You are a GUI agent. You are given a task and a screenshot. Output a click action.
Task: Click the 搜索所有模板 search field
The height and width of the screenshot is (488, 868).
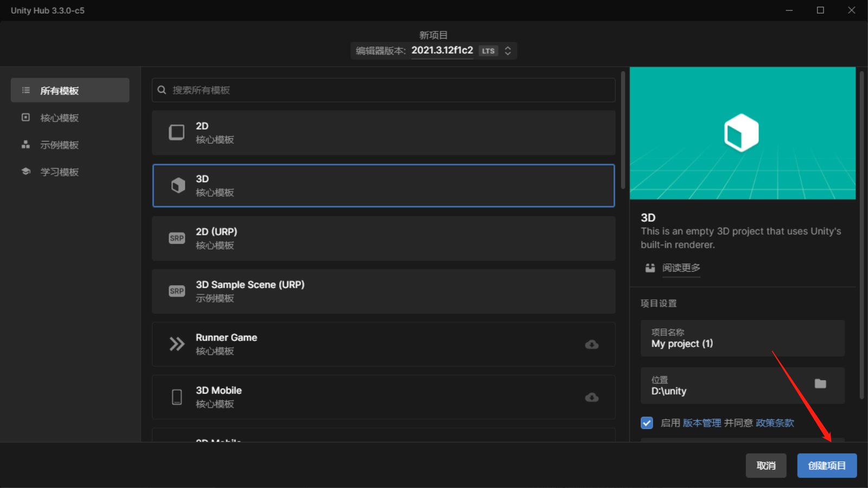pos(384,90)
